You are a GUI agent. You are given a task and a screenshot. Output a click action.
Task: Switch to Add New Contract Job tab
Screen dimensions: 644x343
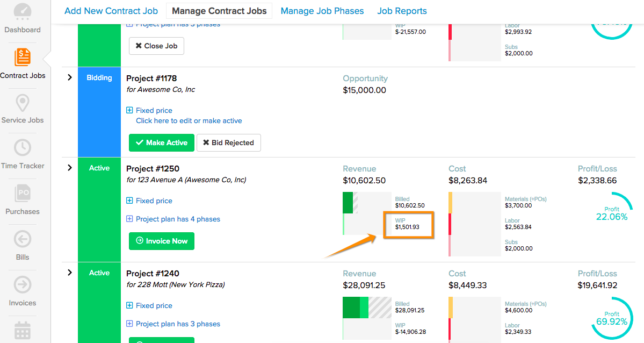pos(111,11)
